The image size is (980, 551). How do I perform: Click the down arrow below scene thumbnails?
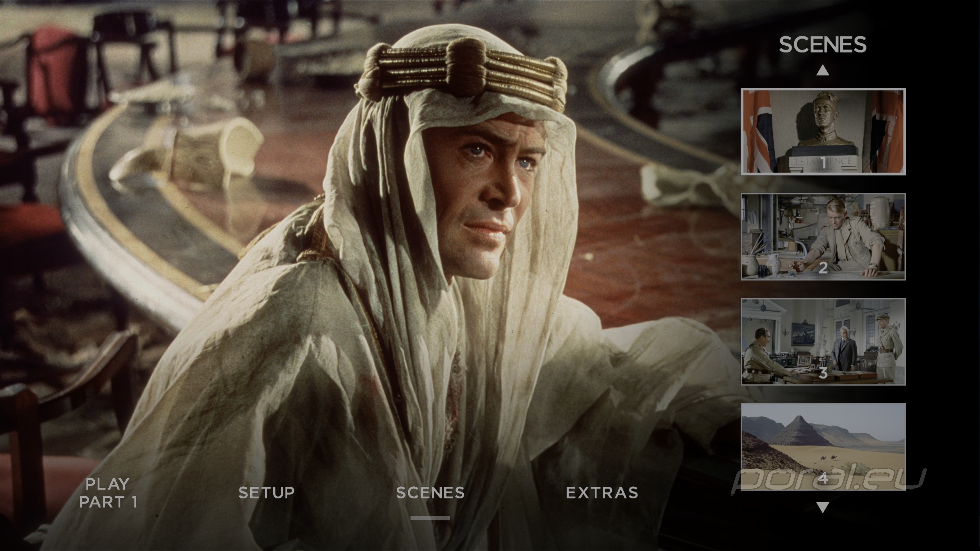click(823, 507)
